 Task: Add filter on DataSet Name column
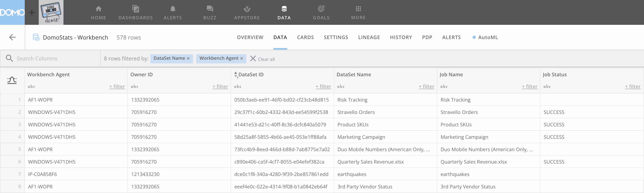(427, 86)
